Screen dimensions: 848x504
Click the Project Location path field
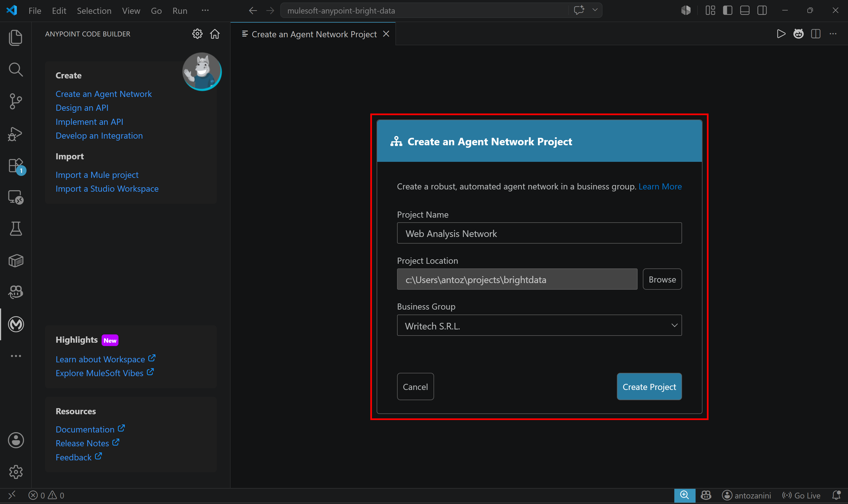(517, 279)
